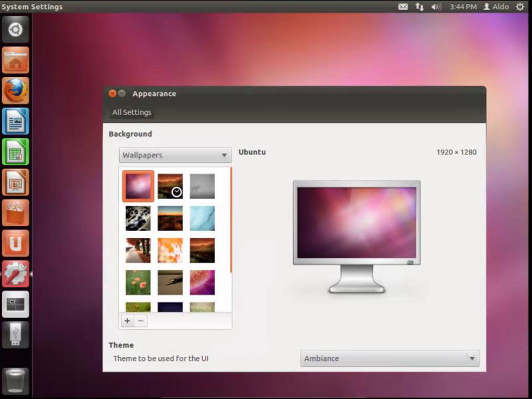The width and height of the screenshot is (532, 399).
Task: Launch LibreOffice Impress presentation icon
Action: pos(15,182)
